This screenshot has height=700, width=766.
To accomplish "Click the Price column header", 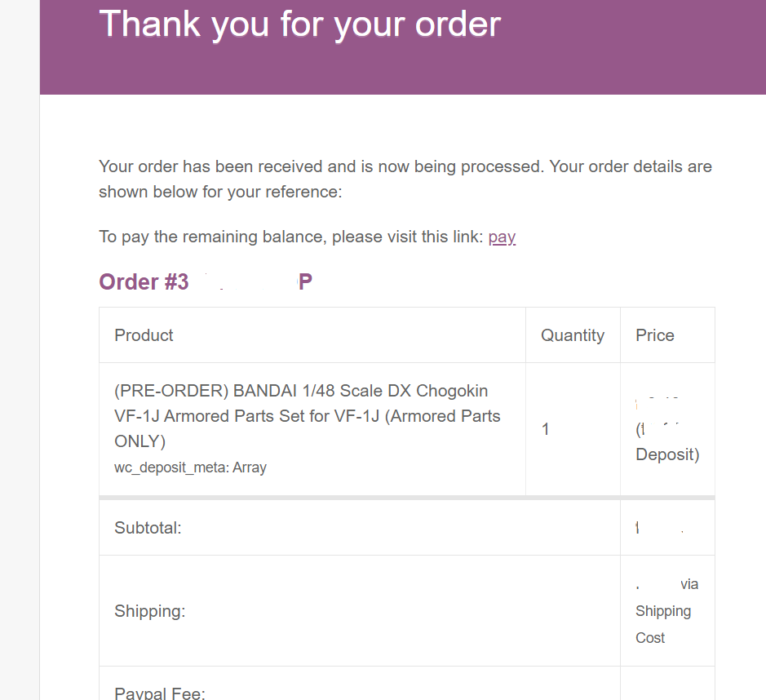I will [x=654, y=335].
